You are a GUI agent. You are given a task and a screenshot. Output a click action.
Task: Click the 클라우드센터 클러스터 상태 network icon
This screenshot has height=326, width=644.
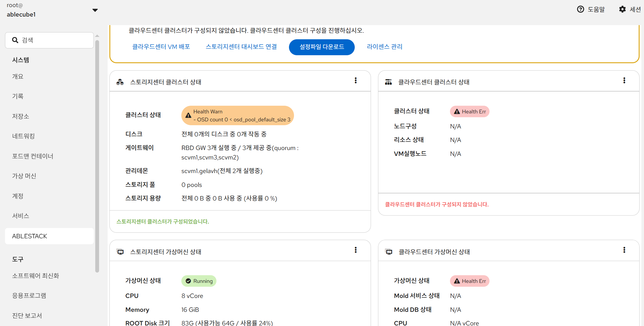click(x=388, y=82)
